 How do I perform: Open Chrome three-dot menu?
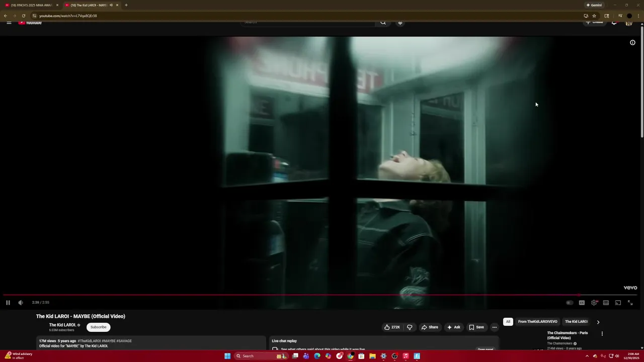(639, 16)
